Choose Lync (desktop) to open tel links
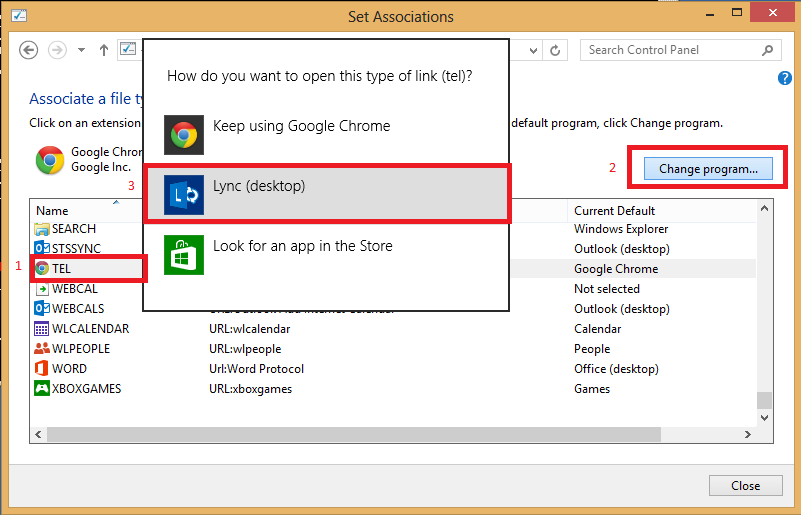The height and width of the screenshot is (515, 801). [326, 195]
